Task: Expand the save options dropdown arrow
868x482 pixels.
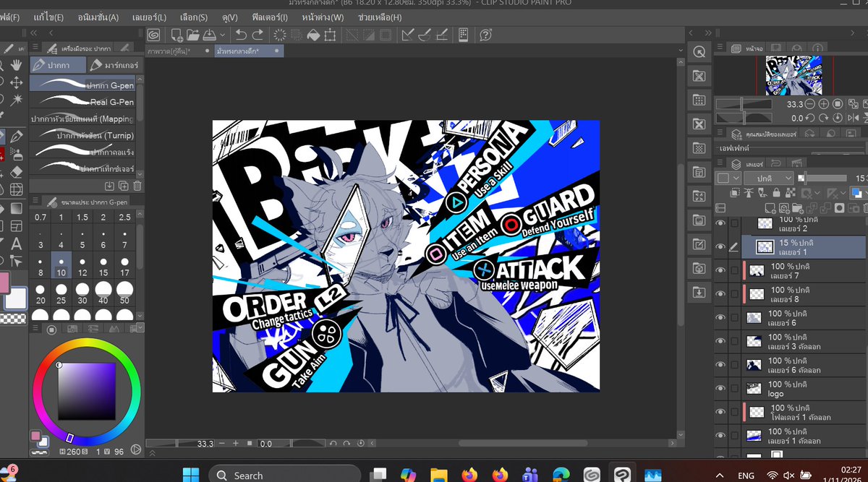Action: 221,35
